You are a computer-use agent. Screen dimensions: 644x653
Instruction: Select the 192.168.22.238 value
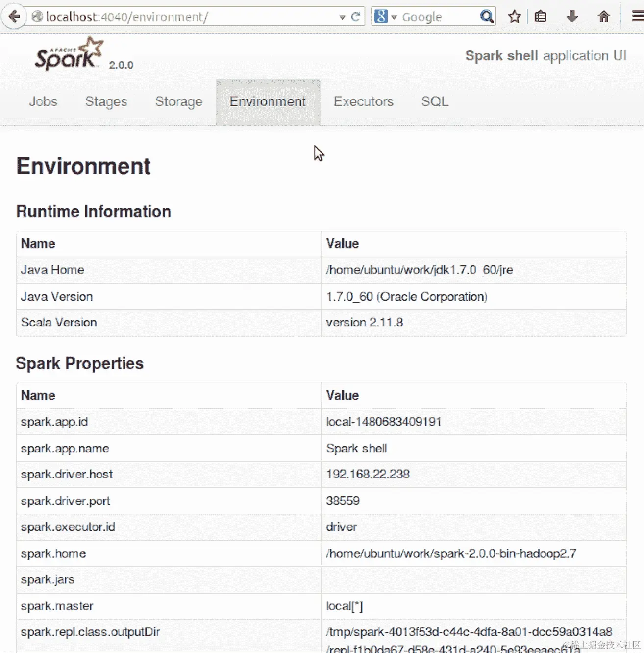tap(368, 475)
